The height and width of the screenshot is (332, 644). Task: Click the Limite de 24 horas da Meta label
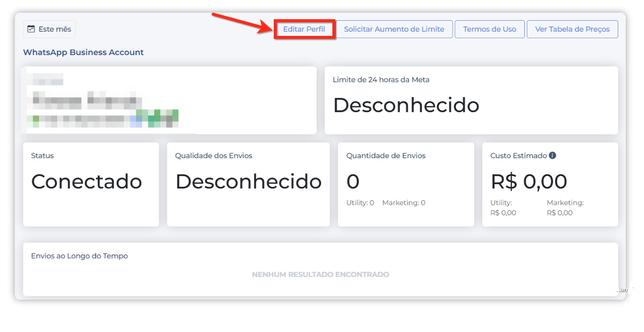(381, 79)
